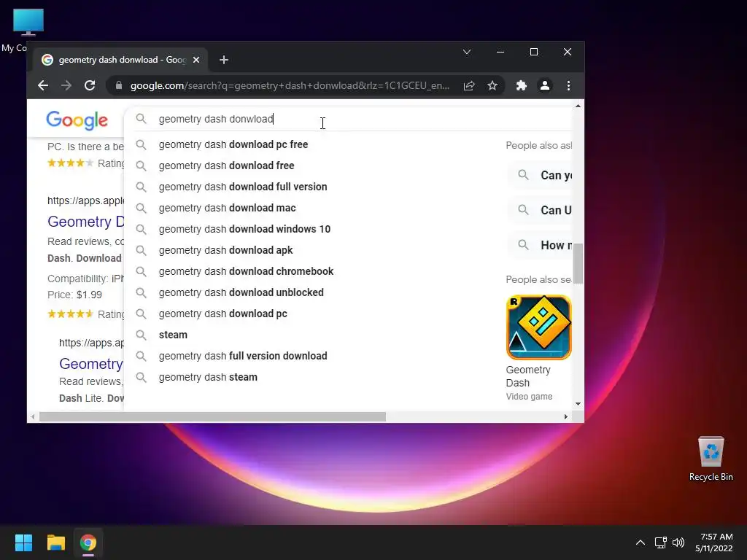Image resolution: width=747 pixels, height=560 pixels.
Task: Open the Geometry Dash video game thumbnail
Action: 538,327
